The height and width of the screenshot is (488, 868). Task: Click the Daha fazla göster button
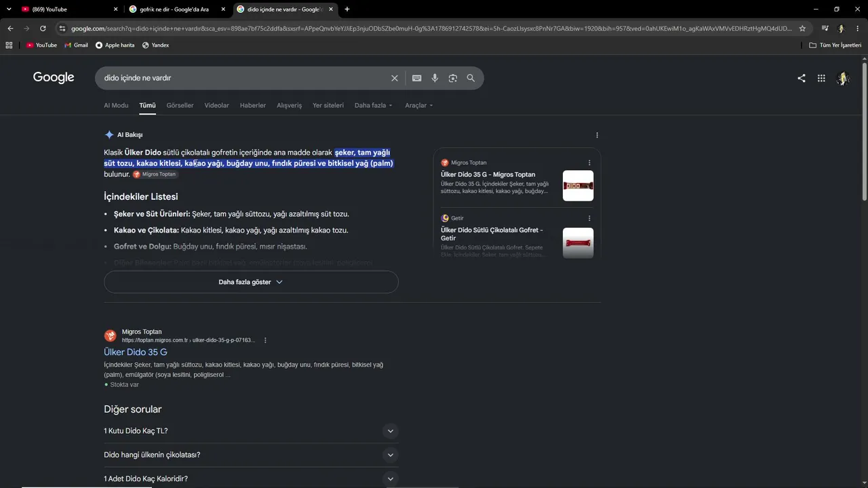(251, 282)
